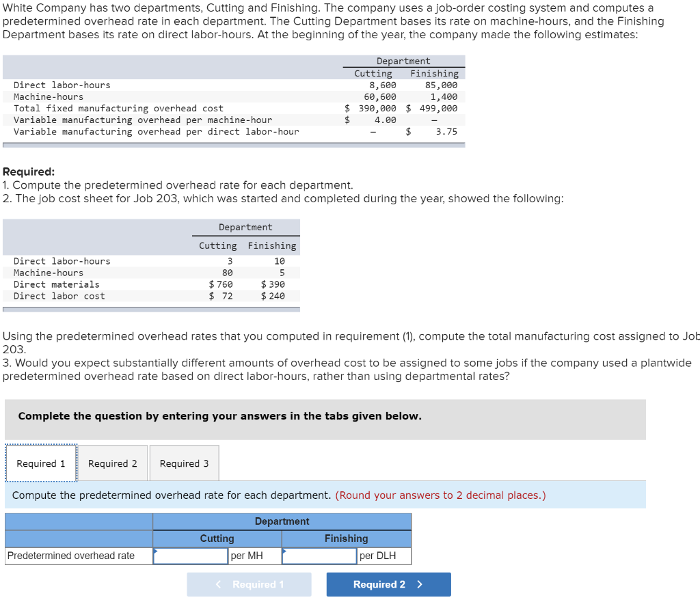Click the Cutting overhead rate input field
Viewport: 700px width, 615px height.
pyautogui.click(x=191, y=556)
